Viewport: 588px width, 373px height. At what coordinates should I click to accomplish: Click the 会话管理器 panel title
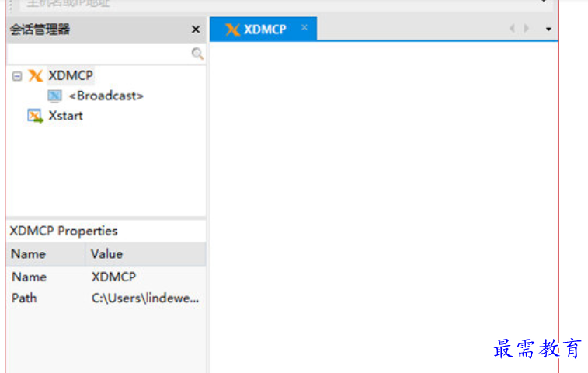[40, 30]
